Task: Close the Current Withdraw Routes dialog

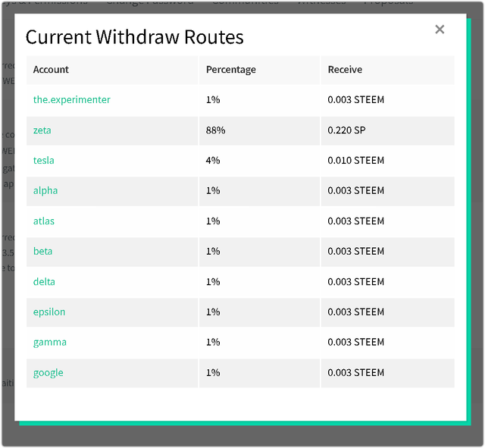Action: point(440,30)
